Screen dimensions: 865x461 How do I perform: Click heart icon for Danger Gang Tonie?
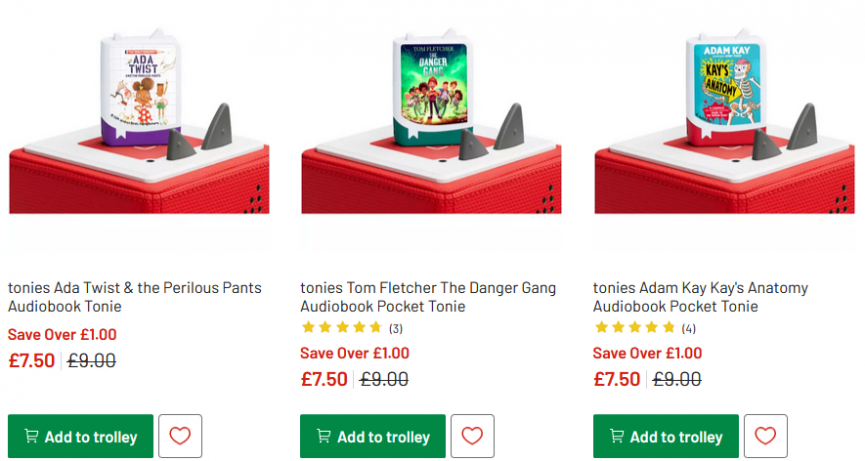[472, 436]
